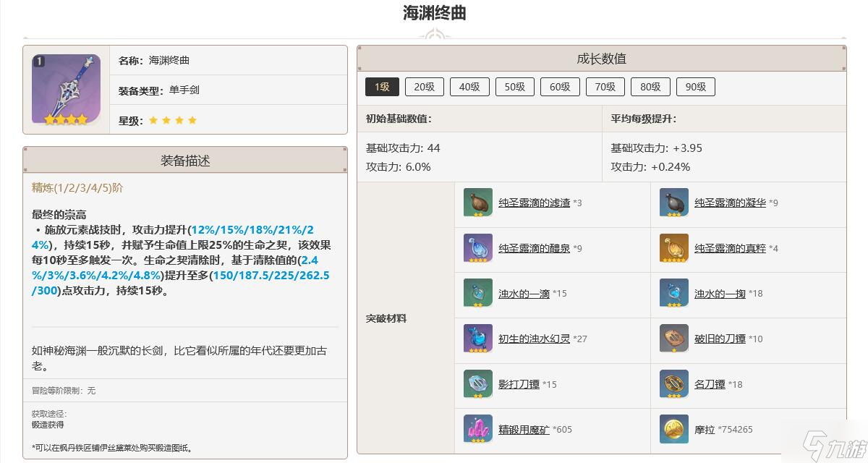Open the 纯圣露滴的真粹 link
This screenshot has width=868, height=463.
coord(730,248)
